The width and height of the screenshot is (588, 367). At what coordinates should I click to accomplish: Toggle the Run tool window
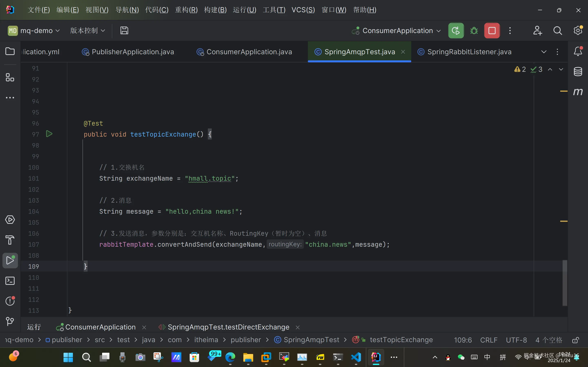point(10,260)
